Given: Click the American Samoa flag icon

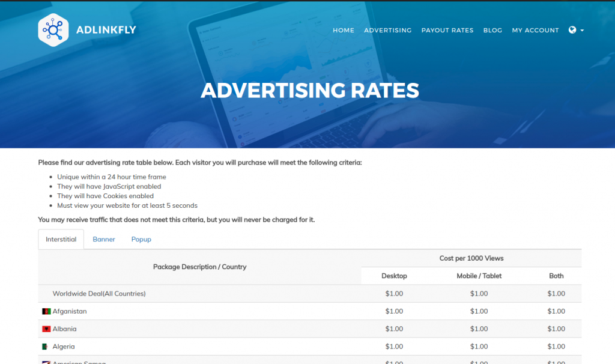Looking at the screenshot, I should pyautogui.click(x=46, y=362).
